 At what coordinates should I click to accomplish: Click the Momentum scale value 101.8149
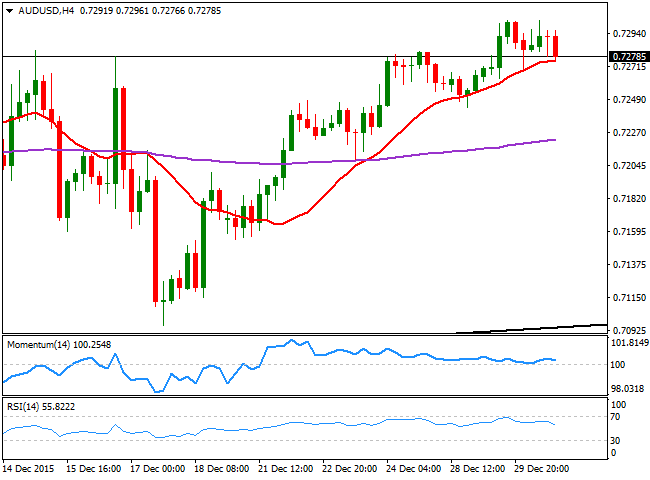click(x=630, y=343)
